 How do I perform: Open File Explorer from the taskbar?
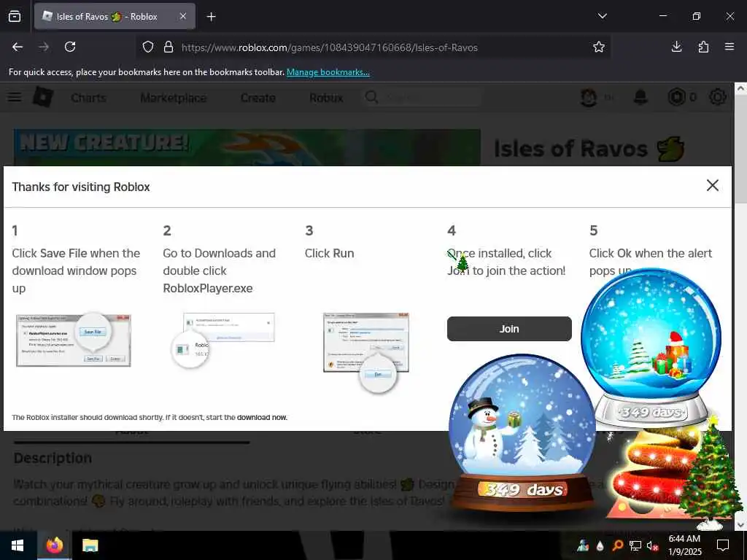pyautogui.click(x=90, y=545)
